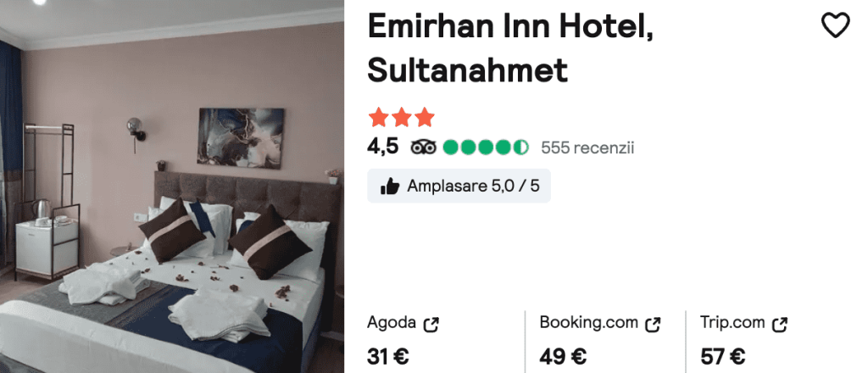Image resolution: width=868 pixels, height=373 pixels.
Task: Save hotel with the heart icon
Action: [835, 25]
